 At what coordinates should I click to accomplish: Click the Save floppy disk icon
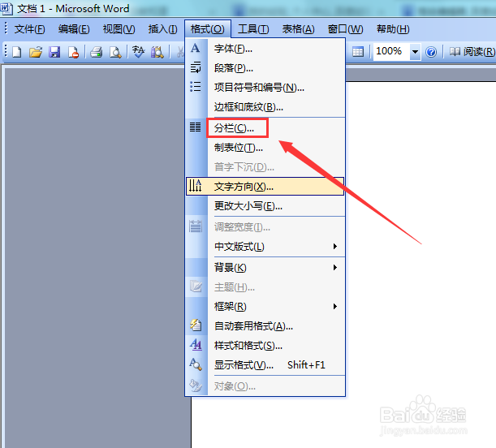[x=54, y=51]
